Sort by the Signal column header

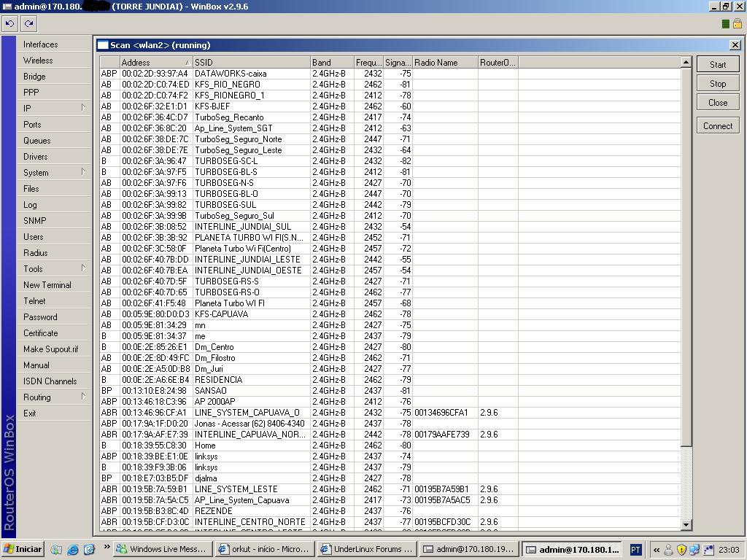click(398, 63)
